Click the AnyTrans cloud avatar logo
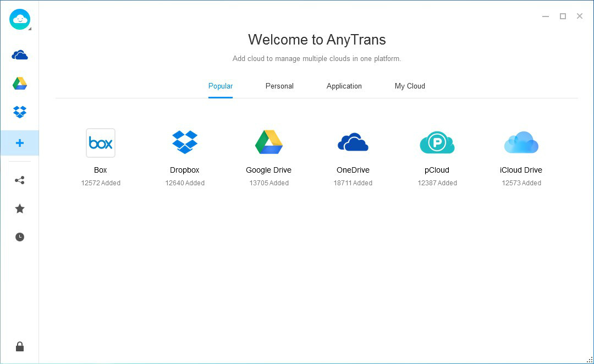Viewport: 594px width, 364px height. point(20,19)
